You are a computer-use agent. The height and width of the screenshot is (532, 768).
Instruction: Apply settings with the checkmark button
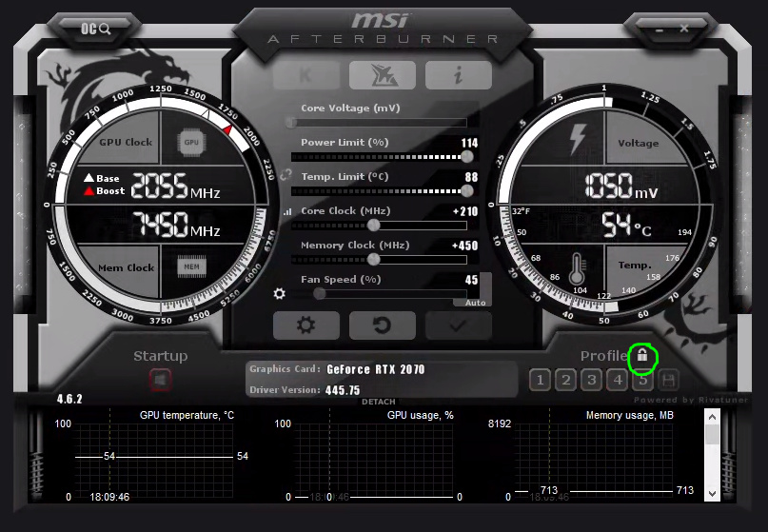[x=459, y=325]
